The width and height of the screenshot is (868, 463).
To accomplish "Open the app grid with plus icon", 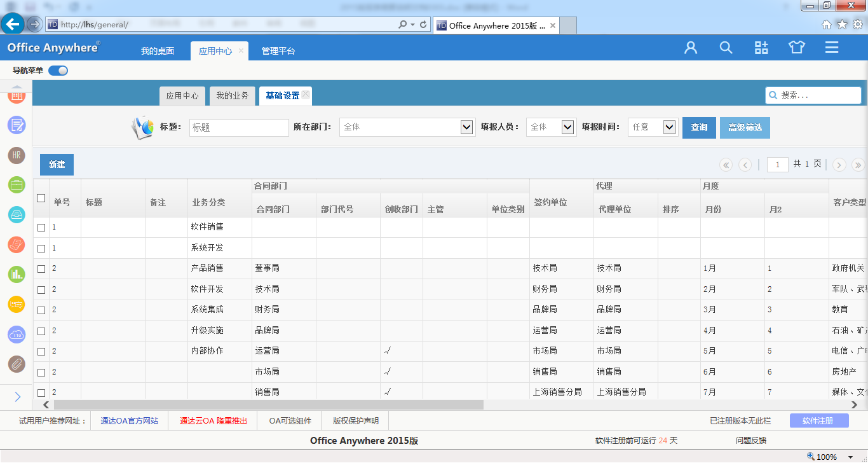I will point(761,47).
